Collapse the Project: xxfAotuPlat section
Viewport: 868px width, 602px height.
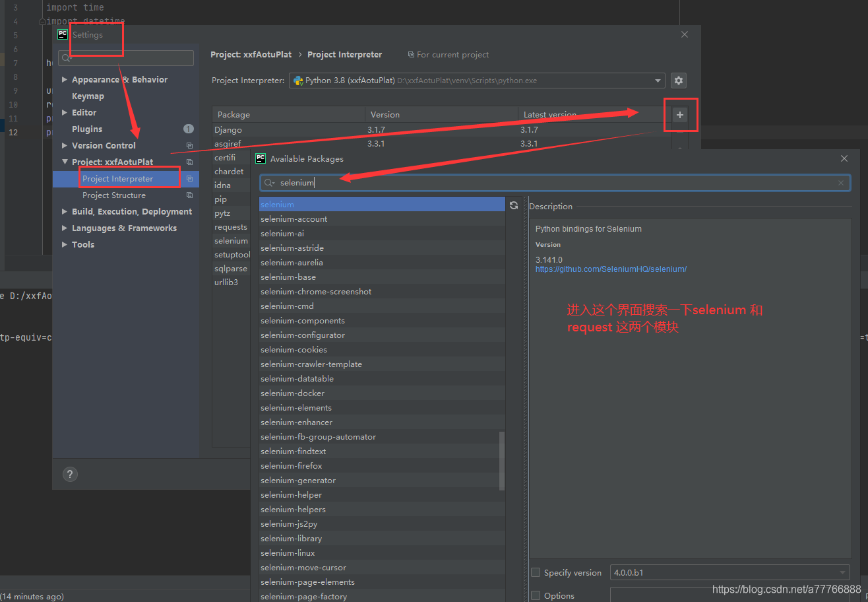point(65,162)
